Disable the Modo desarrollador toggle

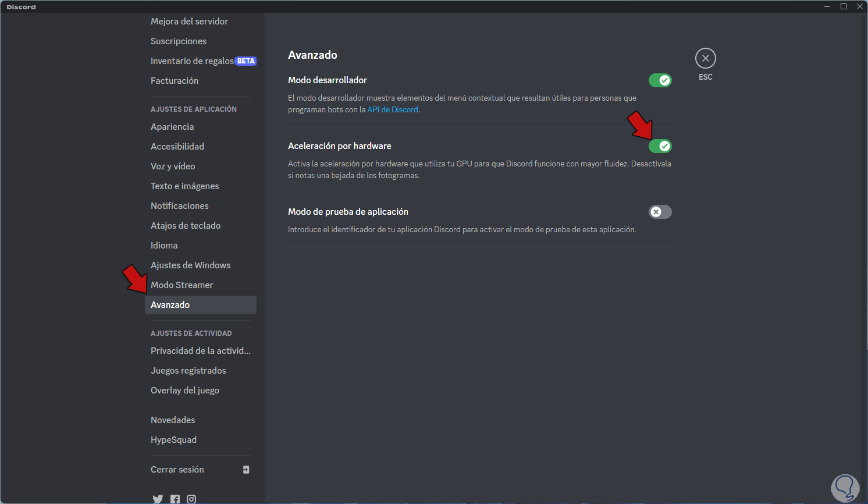point(660,80)
